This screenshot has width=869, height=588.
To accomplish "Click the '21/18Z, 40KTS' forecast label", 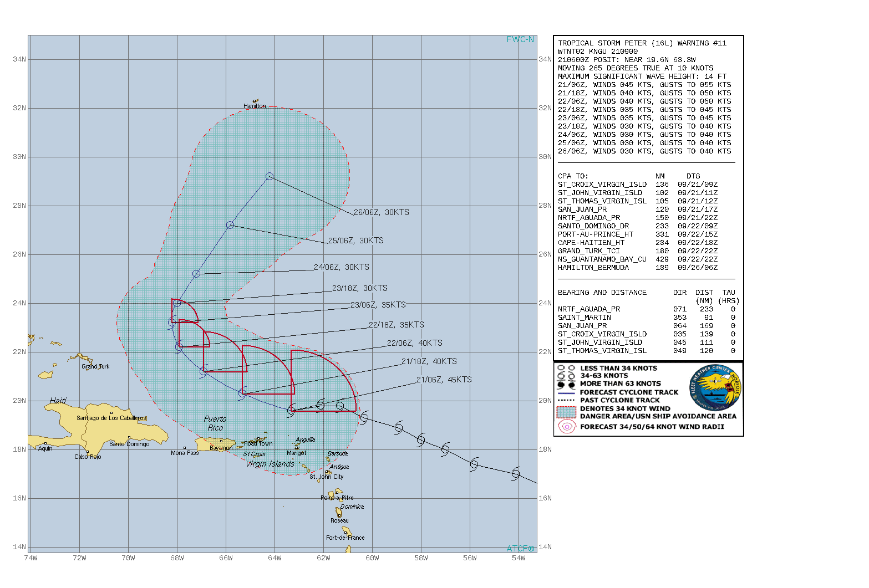I will coord(429,361).
